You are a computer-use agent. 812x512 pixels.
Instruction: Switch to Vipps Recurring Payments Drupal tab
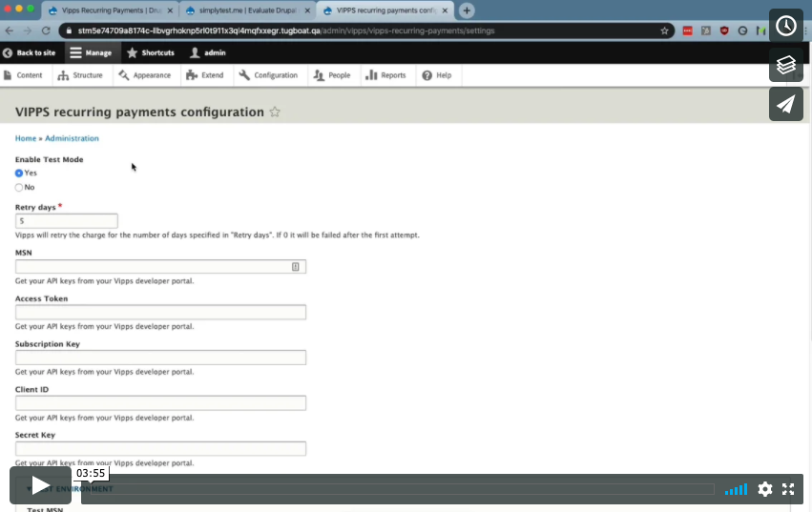click(111, 10)
